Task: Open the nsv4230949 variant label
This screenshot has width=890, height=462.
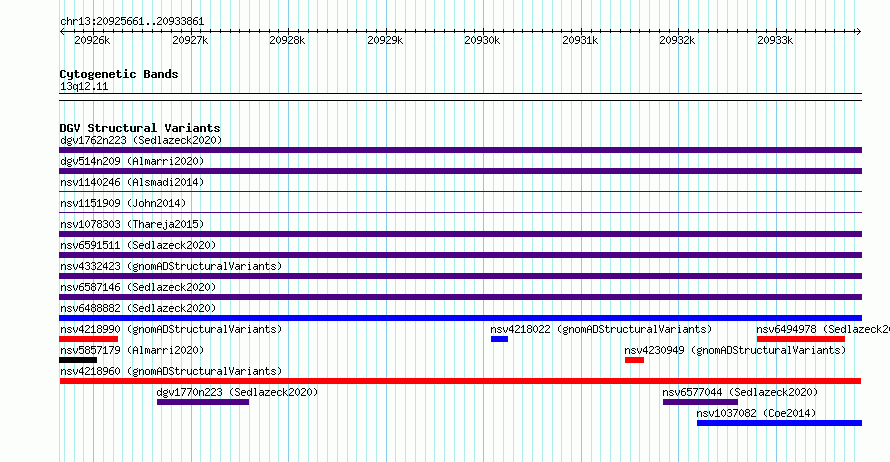Action: click(x=735, y=350)
